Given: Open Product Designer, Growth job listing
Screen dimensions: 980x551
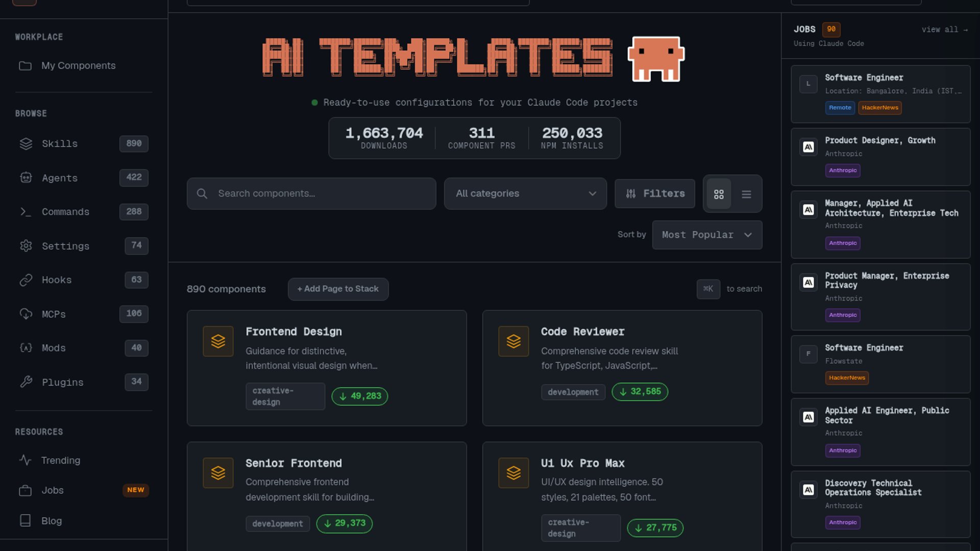Looking at the screenshot, I should pos(880,157).
